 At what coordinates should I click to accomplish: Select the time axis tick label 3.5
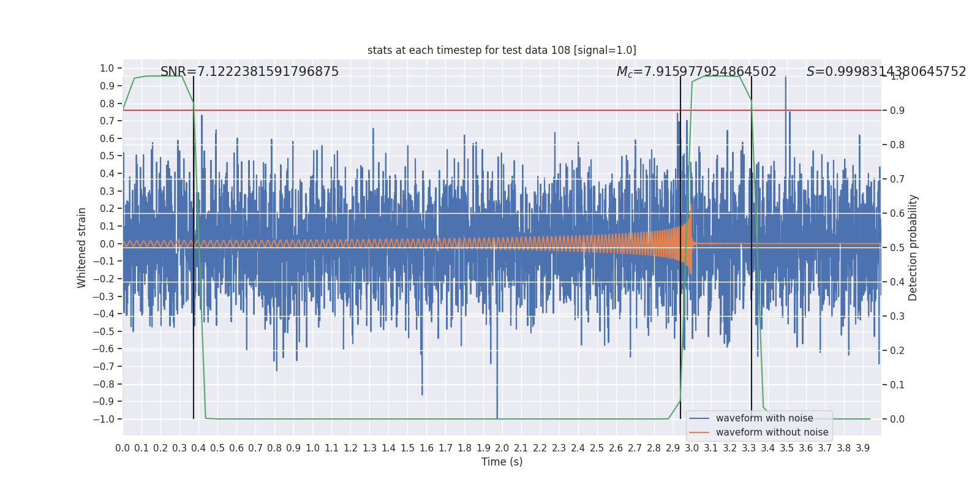pyautogui.click(x=787, y=448)
